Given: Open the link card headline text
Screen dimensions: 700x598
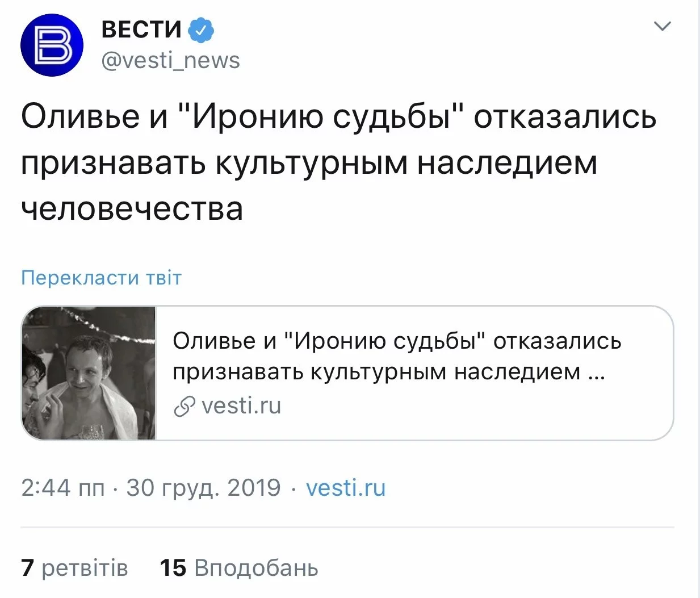Looking at the screenshot, I should 396,341.
